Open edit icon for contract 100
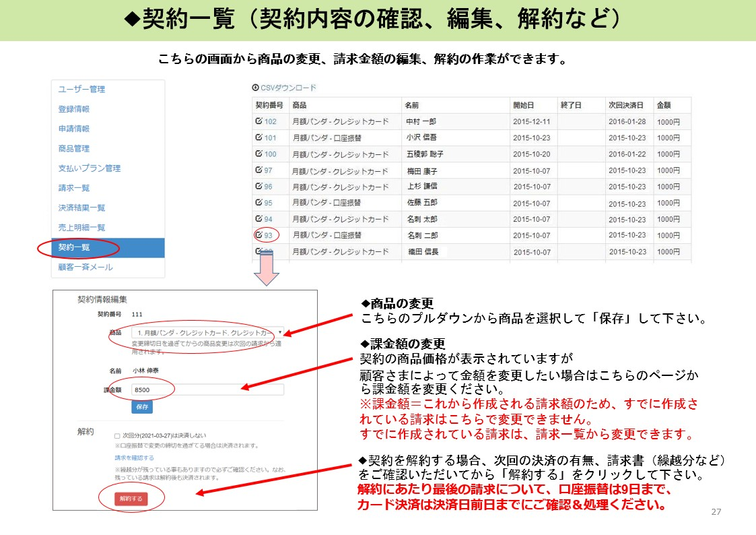756x535 pixels. click(x=259, y=154)
